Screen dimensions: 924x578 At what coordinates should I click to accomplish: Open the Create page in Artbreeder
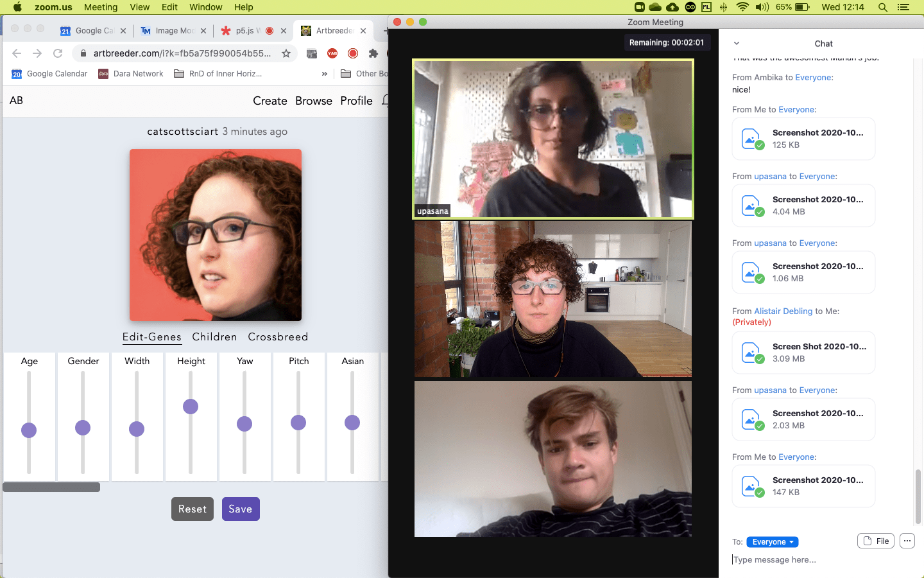point(270,101)
